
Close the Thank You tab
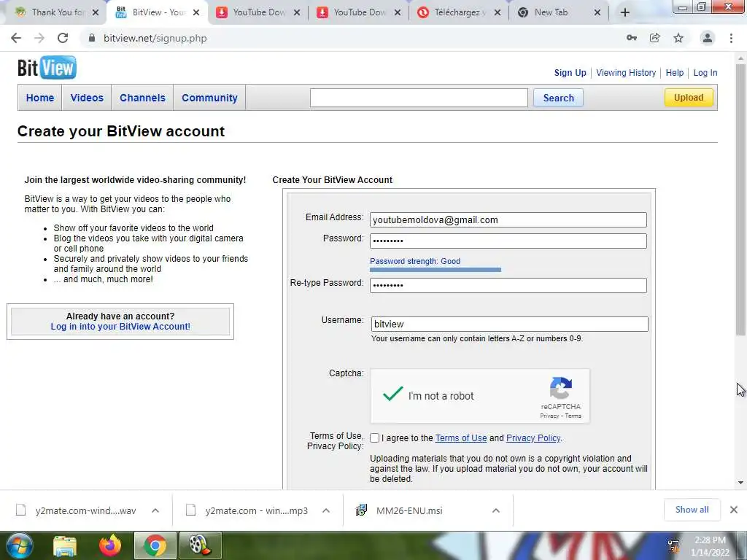pos(96,12)
